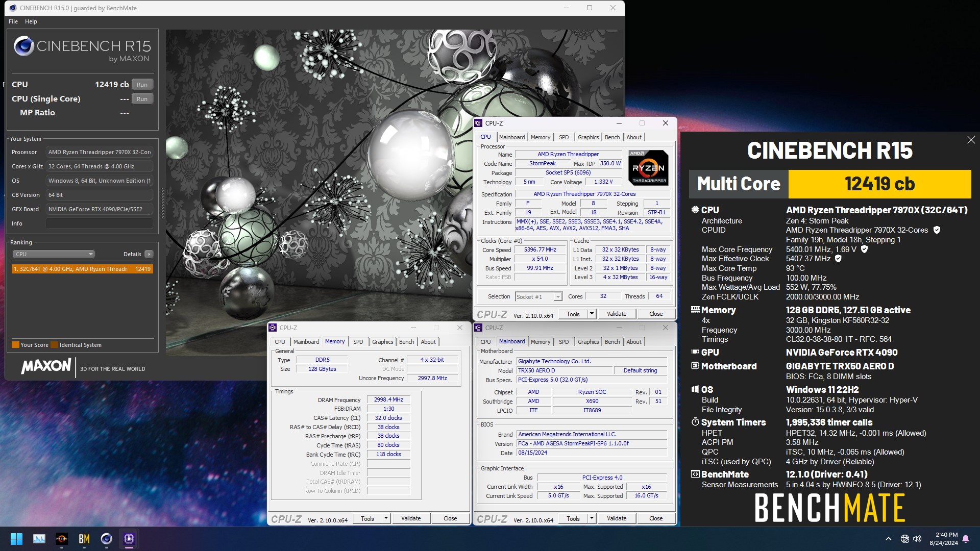Screen dimensions: 980x551
Task: Switch to Cinebench via taskbar icon
Action: tap(106, 539)
